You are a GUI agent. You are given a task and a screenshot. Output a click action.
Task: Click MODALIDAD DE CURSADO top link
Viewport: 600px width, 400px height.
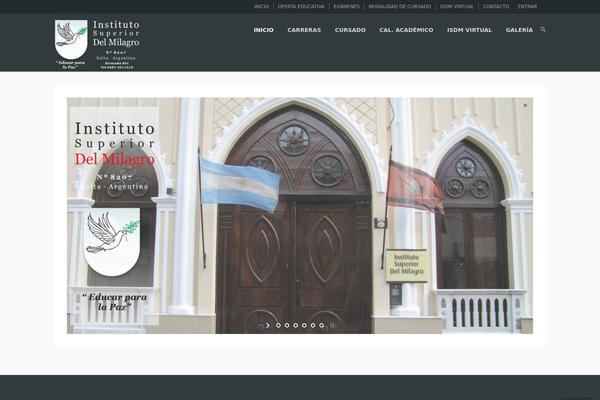point(400,7)
